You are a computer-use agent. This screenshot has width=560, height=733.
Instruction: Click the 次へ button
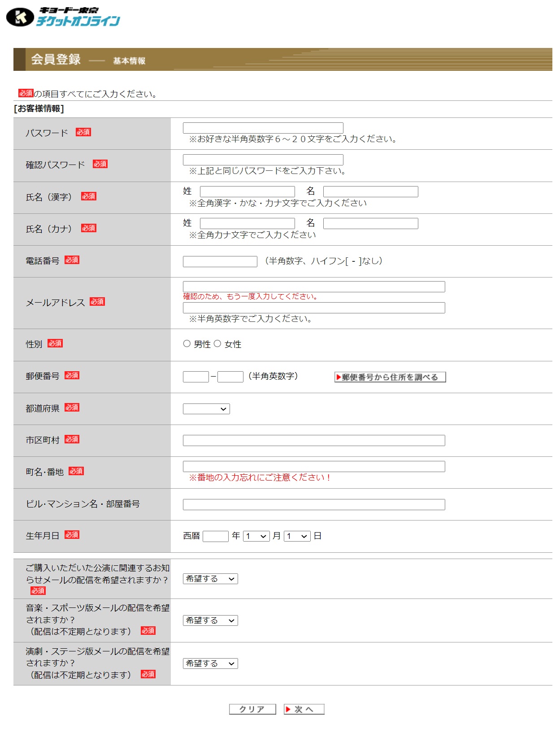point(304,709)
